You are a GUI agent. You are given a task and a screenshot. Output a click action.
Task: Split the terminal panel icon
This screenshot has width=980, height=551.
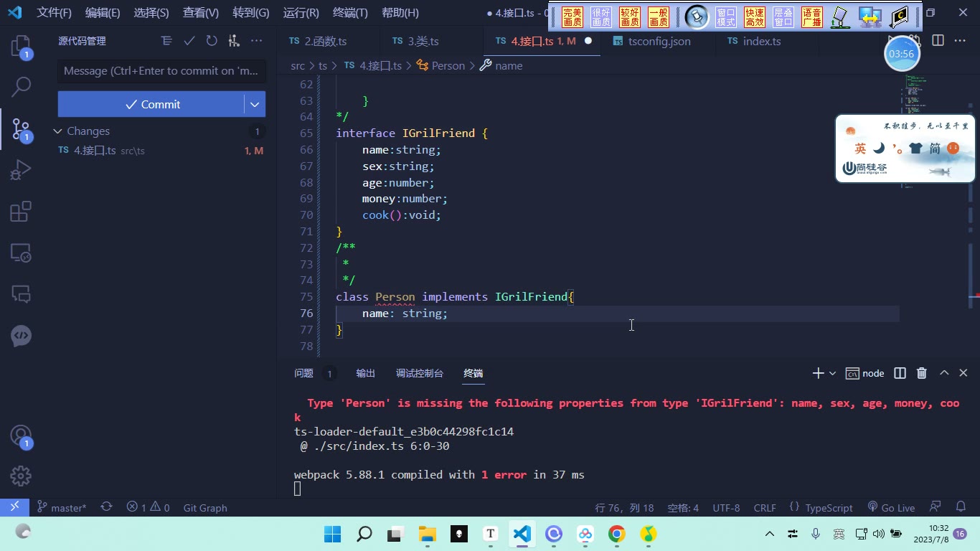click(900, 373)
